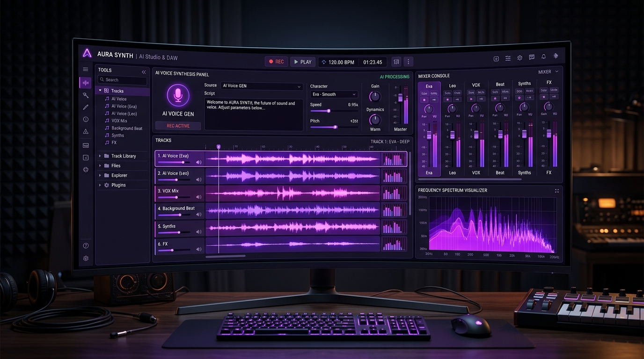Open the three-dot more options menu
The image size is (644, 359).
click(x=409, y=62)
